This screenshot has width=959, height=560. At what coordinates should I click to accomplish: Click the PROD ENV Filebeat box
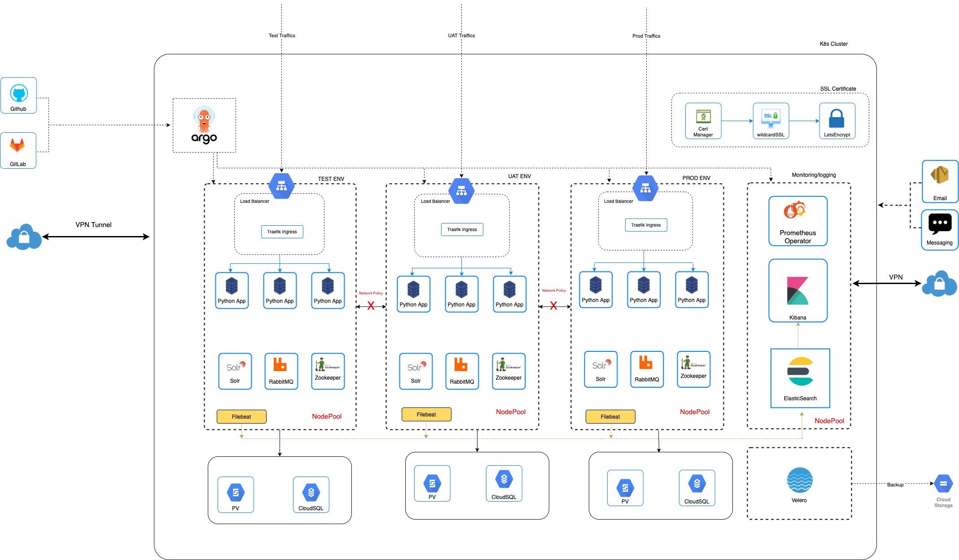coord(610,416)
